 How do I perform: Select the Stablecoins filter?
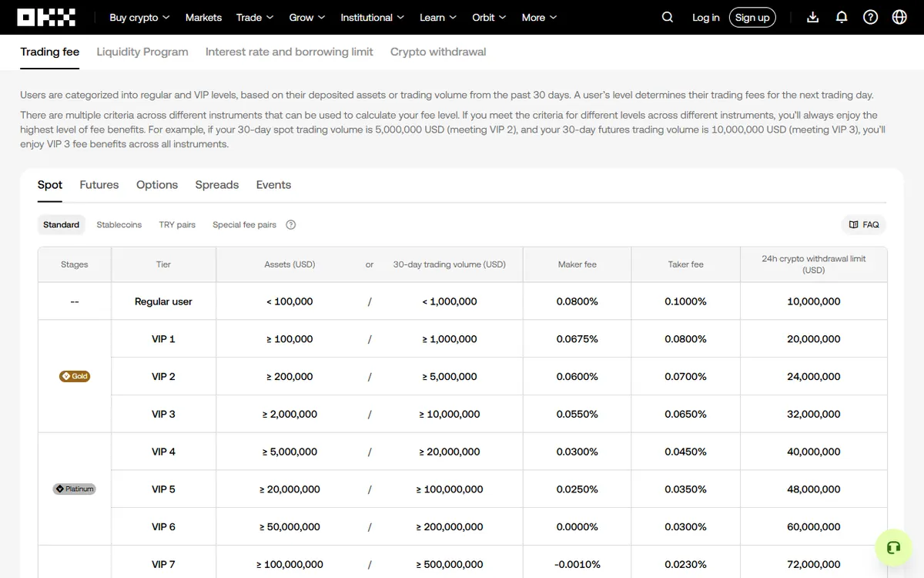coord(119,225)
